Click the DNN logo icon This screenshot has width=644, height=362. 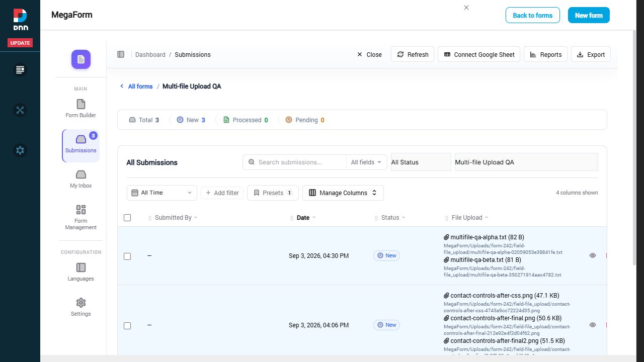click(x=20, y=20)
